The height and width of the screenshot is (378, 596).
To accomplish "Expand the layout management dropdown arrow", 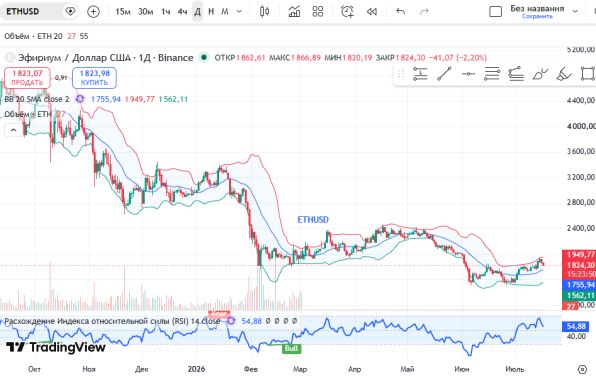I will [575, 11].
